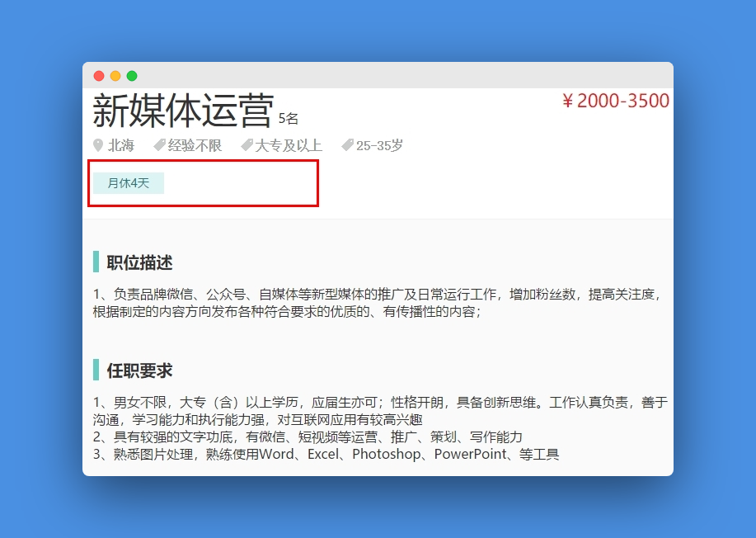Click the 经验不限 experience text
This screenshot has width=756, height=538.
195,145
